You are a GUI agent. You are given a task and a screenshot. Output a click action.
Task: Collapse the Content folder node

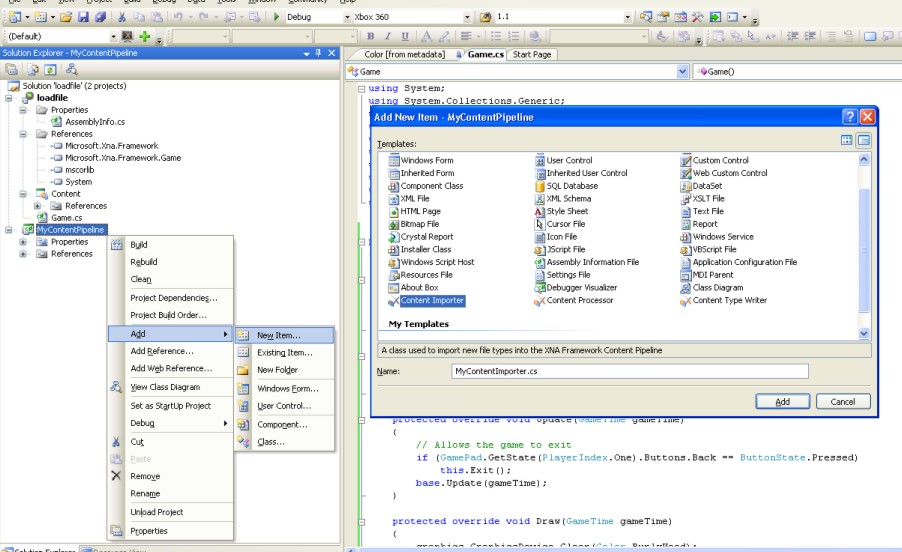(23, 194)
